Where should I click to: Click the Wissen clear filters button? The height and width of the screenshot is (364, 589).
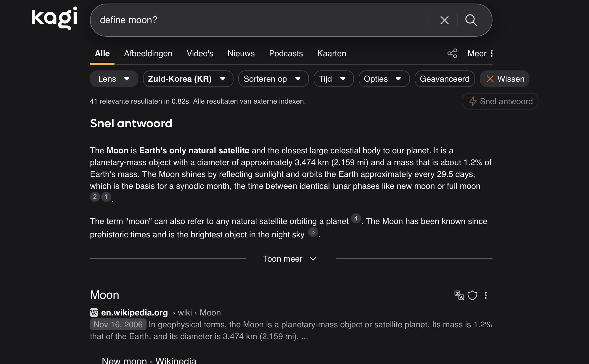[504, 79]
